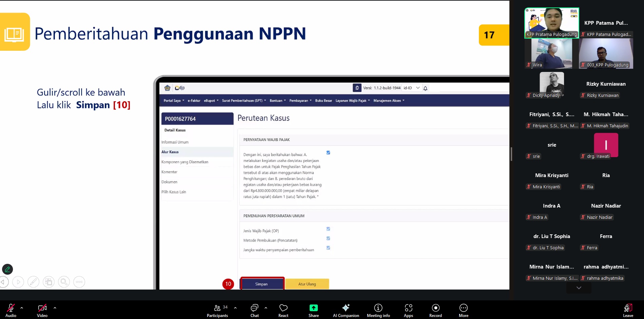The width and height of the screenshot is (644, 319).
Task: Click the notification bell in the DJP header
Action: coord(426,88)
